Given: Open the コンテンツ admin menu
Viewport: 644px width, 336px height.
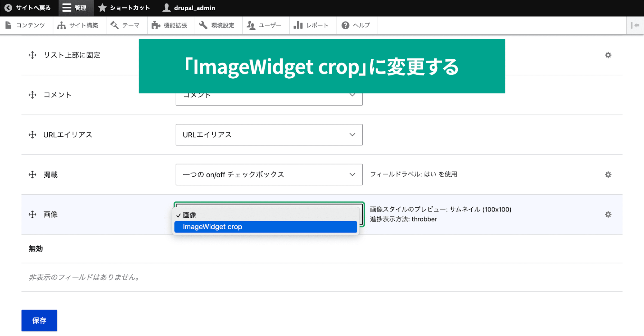Looking at the screenshot, I should (26, 25).
